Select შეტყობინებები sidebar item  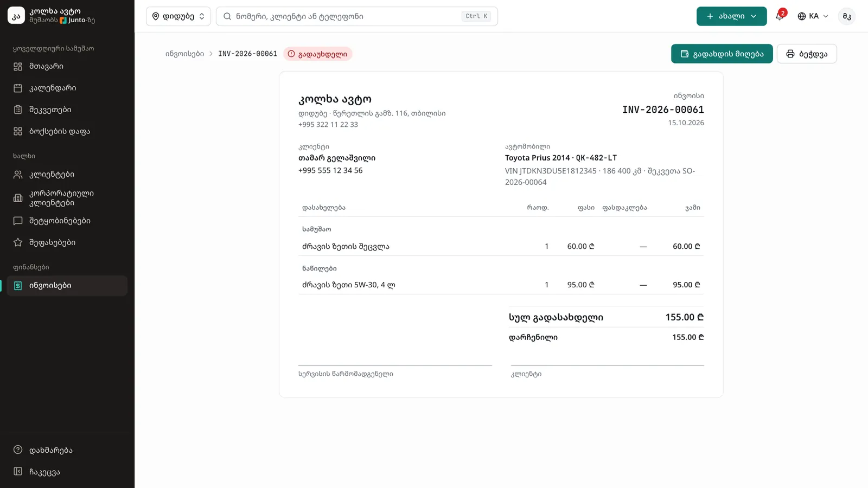pos(67,221)
